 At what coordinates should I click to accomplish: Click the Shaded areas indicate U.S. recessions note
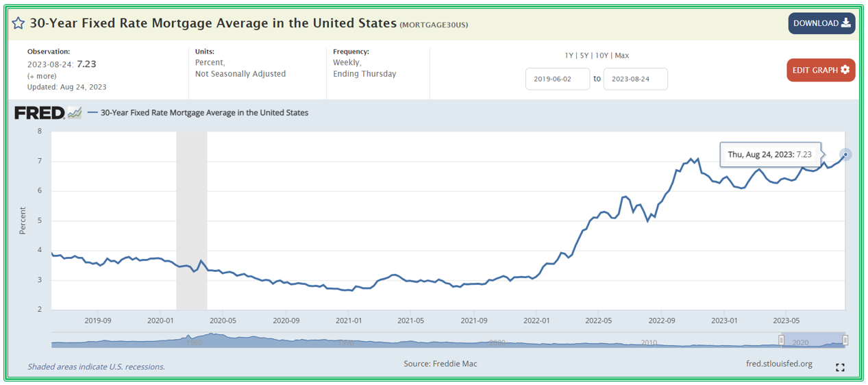coord(96,367)
